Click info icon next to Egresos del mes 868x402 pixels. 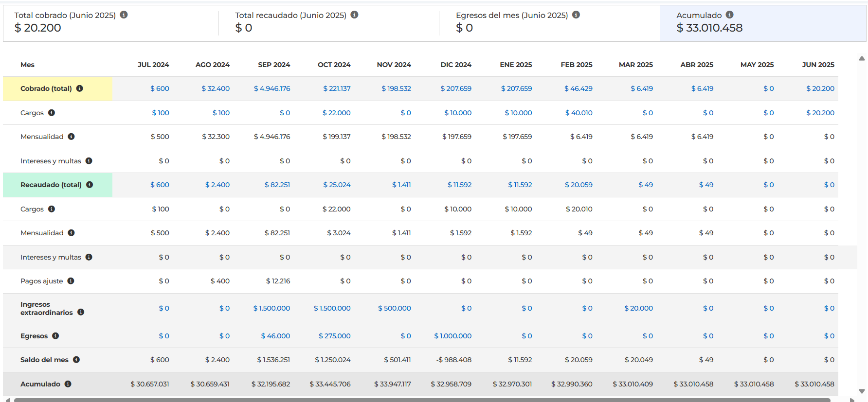point(576,15)
